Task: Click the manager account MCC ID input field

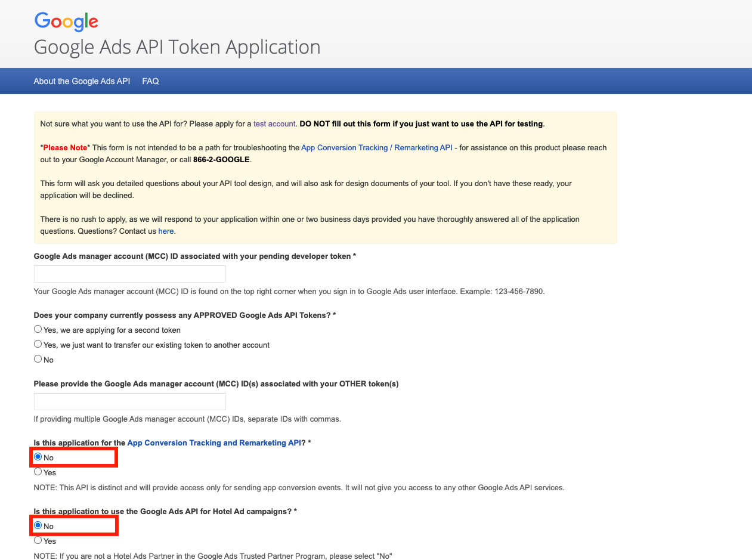Action: [129, 274]
